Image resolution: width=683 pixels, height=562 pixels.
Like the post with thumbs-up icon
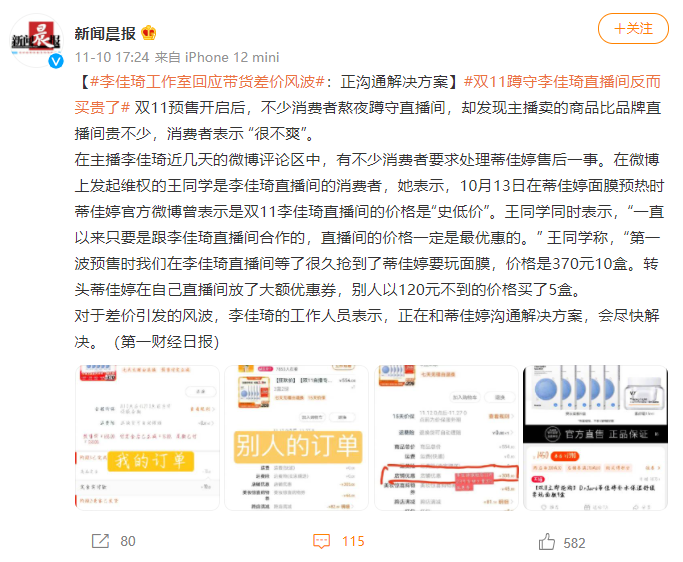(x=547, y=542)
